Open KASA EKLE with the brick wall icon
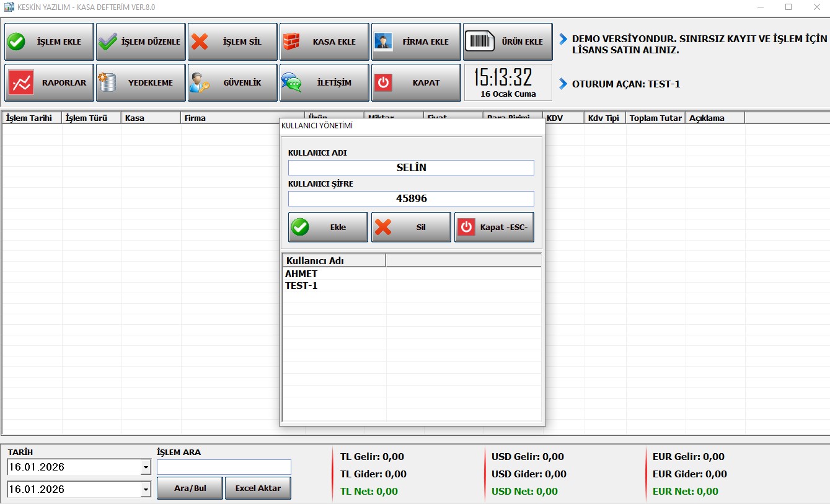This screenshot has width=830, height=504. (291, 42)
